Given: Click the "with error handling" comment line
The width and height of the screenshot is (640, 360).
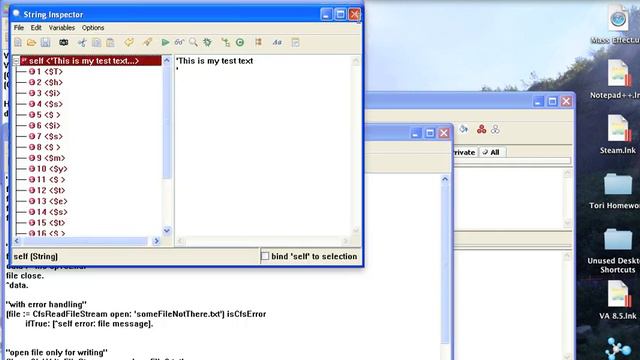Looking at the screenshot, I should 46,304.
